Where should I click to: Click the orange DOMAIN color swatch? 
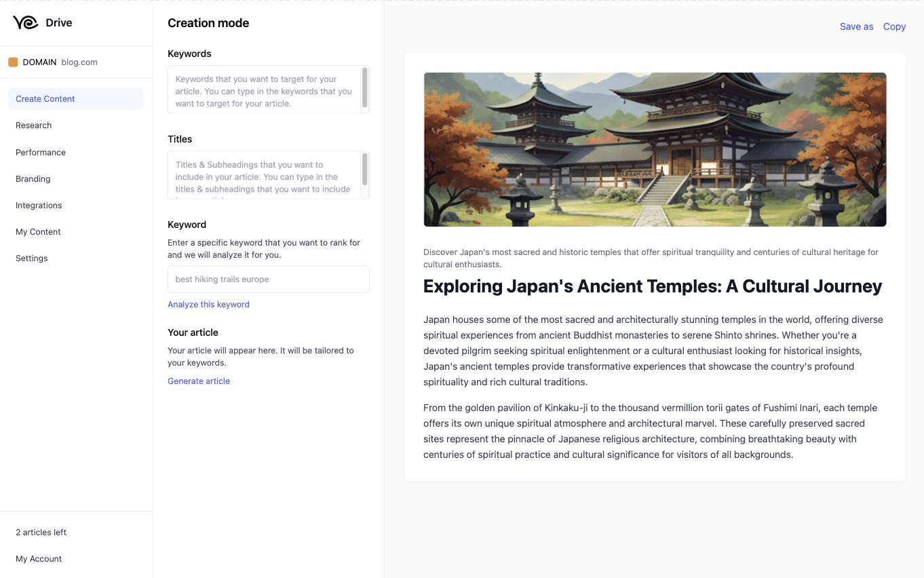13,62
